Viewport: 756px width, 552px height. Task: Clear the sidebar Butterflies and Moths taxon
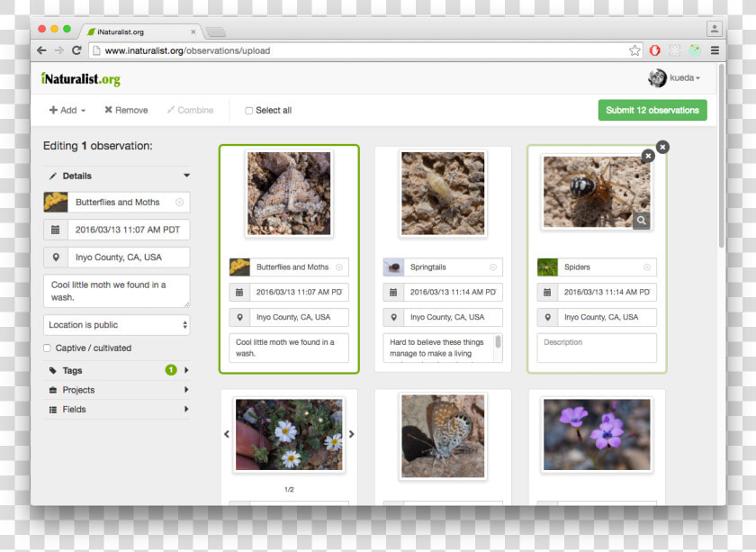(x=179, y=203)
